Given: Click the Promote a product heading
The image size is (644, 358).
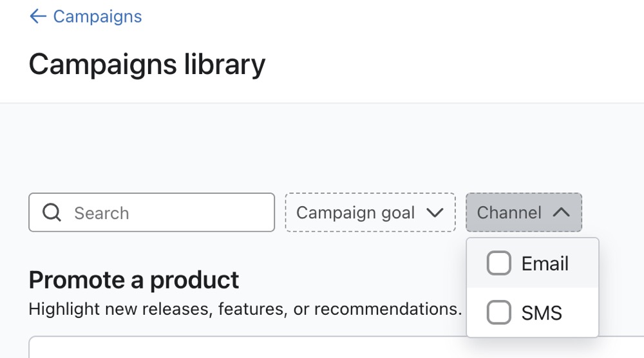Looking at the screenshot, I should tap(134, 280).
